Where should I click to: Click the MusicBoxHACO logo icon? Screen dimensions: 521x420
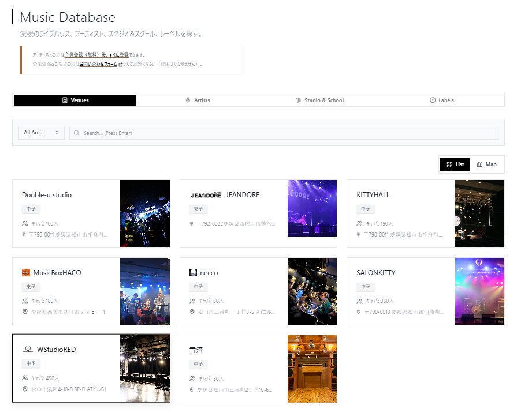(x=25, y=272)
